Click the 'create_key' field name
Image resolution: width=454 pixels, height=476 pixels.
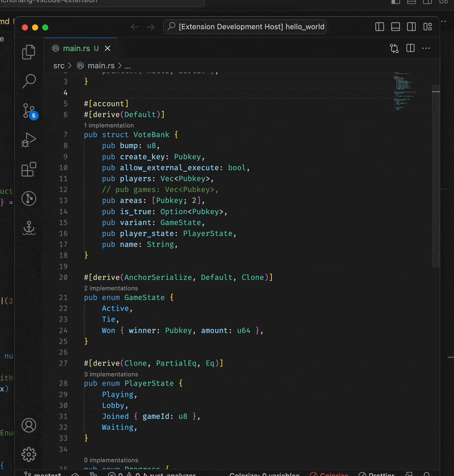(142, 156)
